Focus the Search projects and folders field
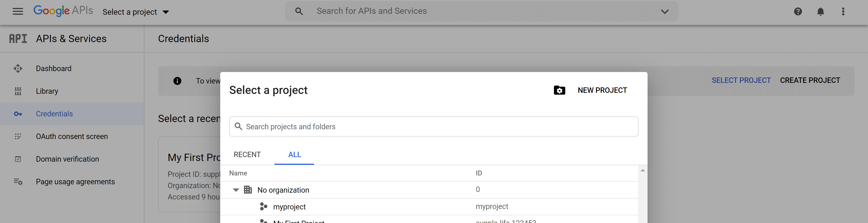This screenshot has width=868, height=223. pyautogui.click(x=434, y=127)
